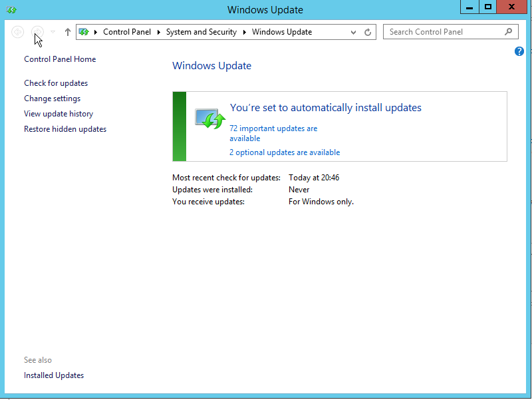
Task: Click the title bar Windows Update icon
Action: [11, 10]
